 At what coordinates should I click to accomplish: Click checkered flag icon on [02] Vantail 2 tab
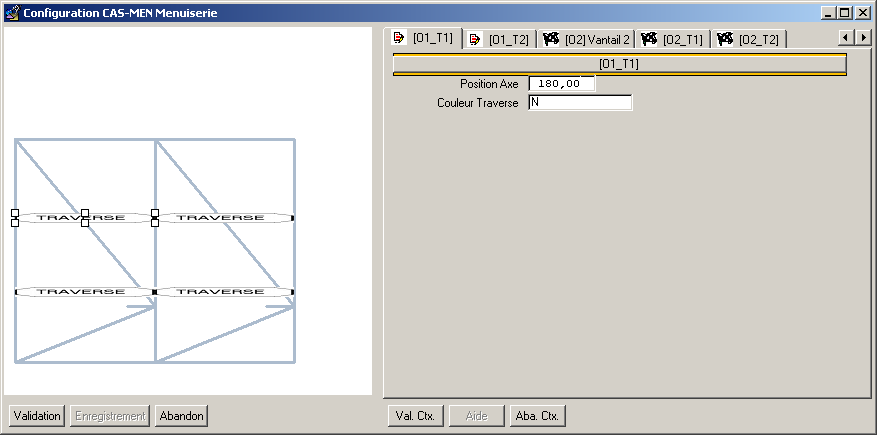pyautogui.click(x=550, y=39)
